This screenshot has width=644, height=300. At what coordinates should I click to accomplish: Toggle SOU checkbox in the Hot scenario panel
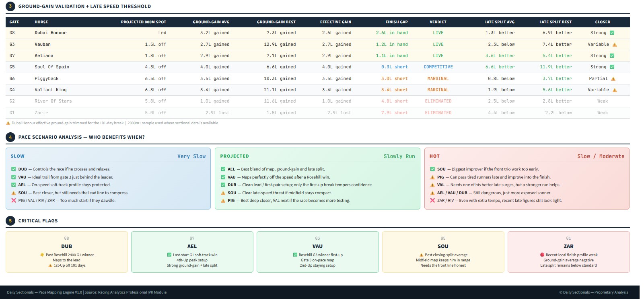coord(432,169)
